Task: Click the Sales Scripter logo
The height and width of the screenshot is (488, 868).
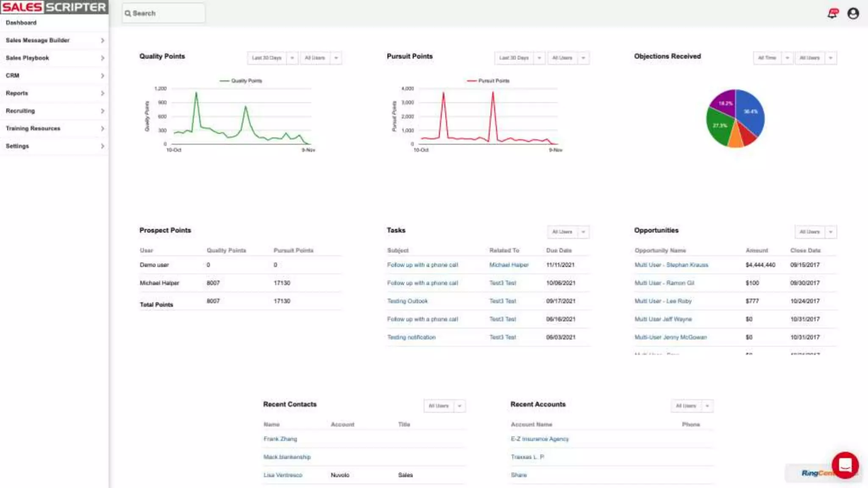Action: coord(54,7)
